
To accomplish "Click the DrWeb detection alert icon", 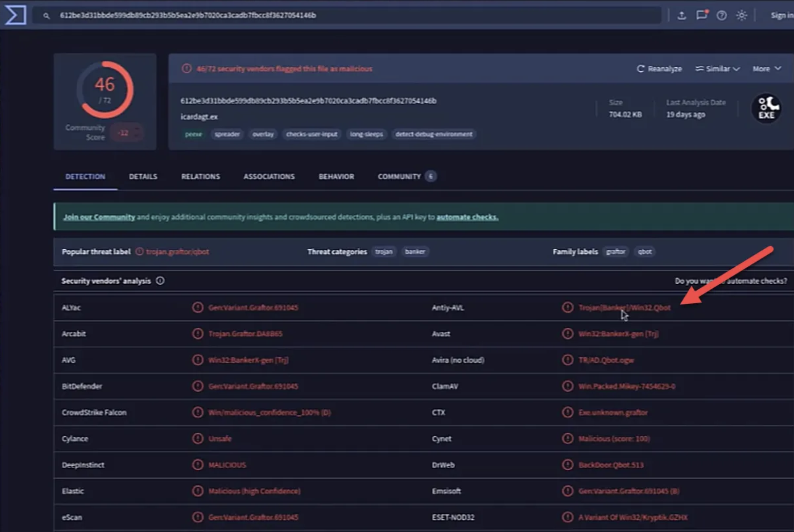I will 568,465.
